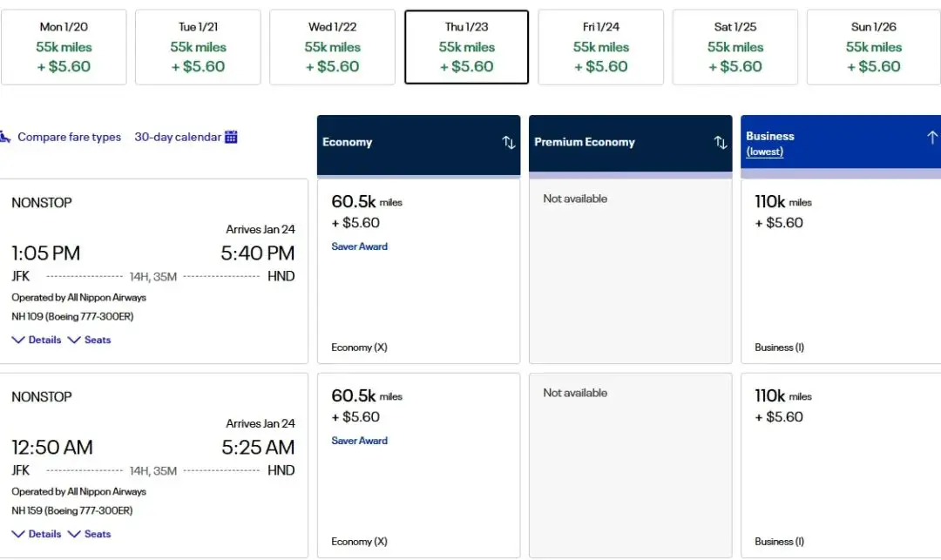The image size is (941, 560).
Task: Open Compare fare types link
Action: tap(69, 137)
